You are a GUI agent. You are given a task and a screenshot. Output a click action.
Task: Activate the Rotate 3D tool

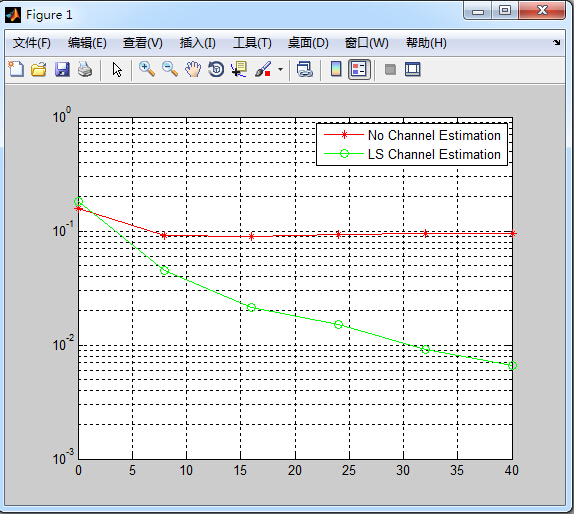point(216,69)
